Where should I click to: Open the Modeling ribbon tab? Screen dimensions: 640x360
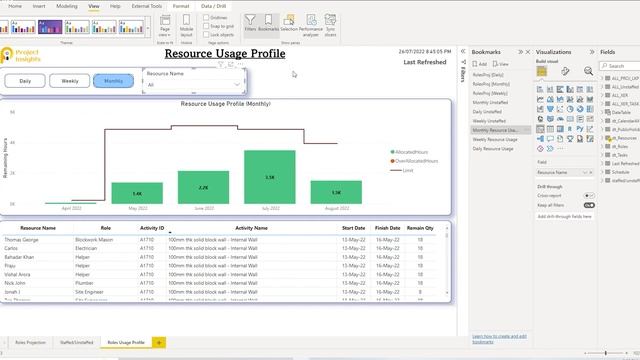pyautogui.click(x=67, y=6)
